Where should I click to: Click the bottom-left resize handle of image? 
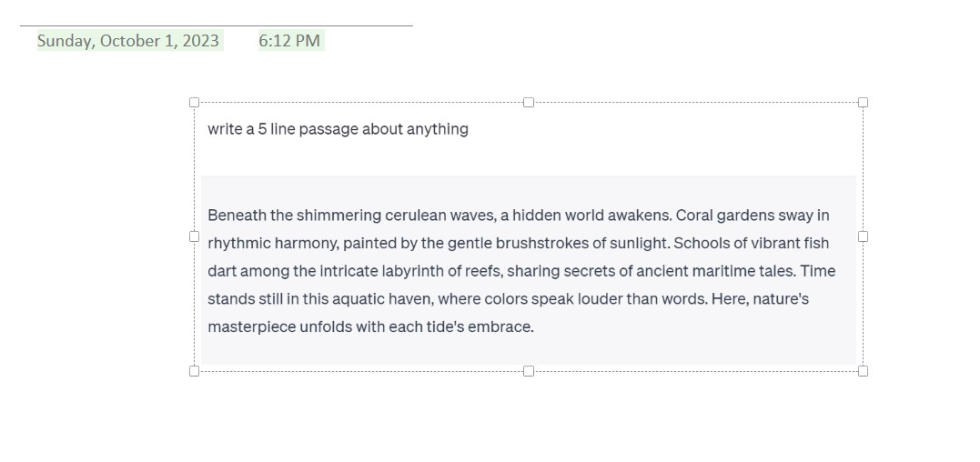tap(195, 371)
